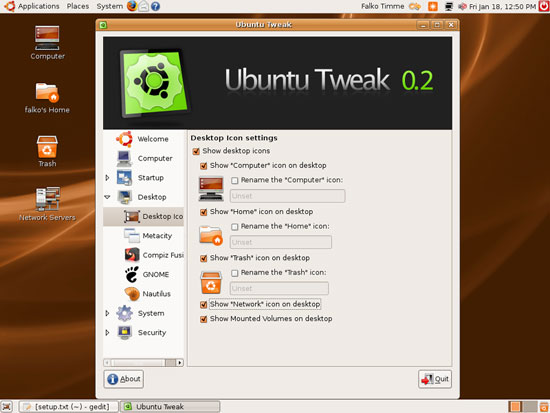Click the Ubuntu Tweak window menu icon
This screenshot has width=550, height=413.
click(x=103, y=25)
